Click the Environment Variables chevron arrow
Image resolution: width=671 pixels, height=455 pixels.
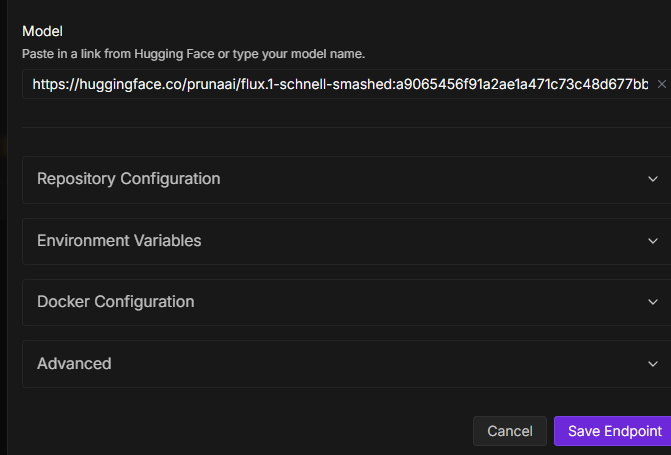pyautogui.click(x=652, y=241)
